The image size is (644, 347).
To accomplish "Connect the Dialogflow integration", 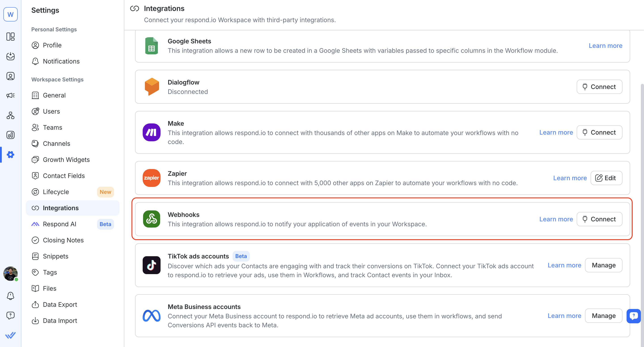I will [599, 87].
